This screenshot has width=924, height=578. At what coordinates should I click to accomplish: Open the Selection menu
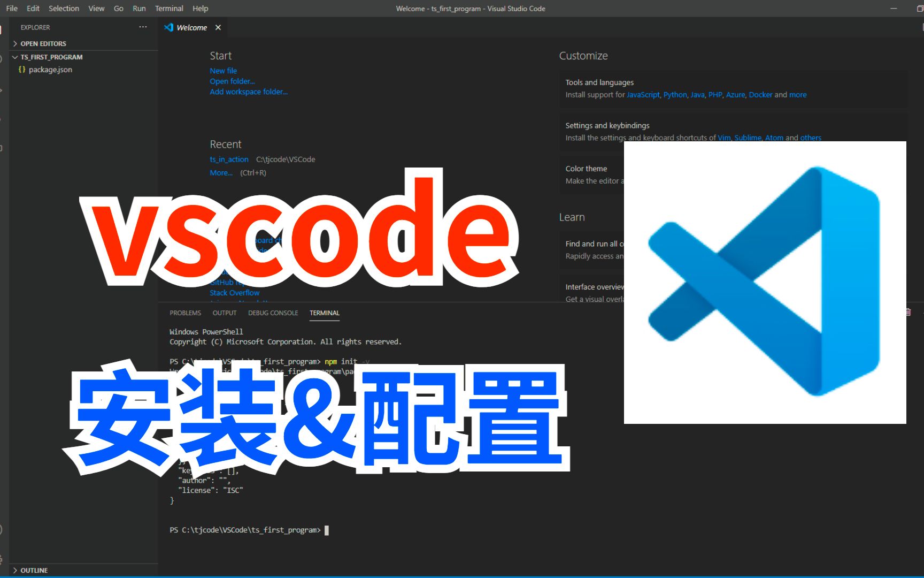pos(64,9)
